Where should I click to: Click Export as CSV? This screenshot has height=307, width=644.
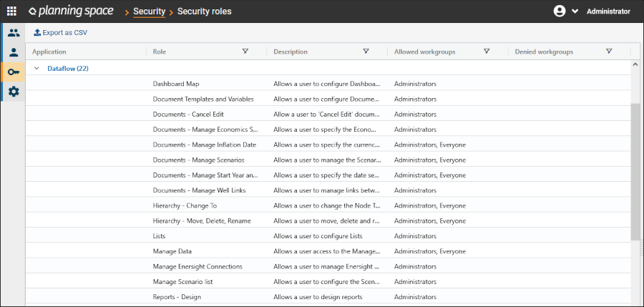pyautogui.click(x=60, y=32)
